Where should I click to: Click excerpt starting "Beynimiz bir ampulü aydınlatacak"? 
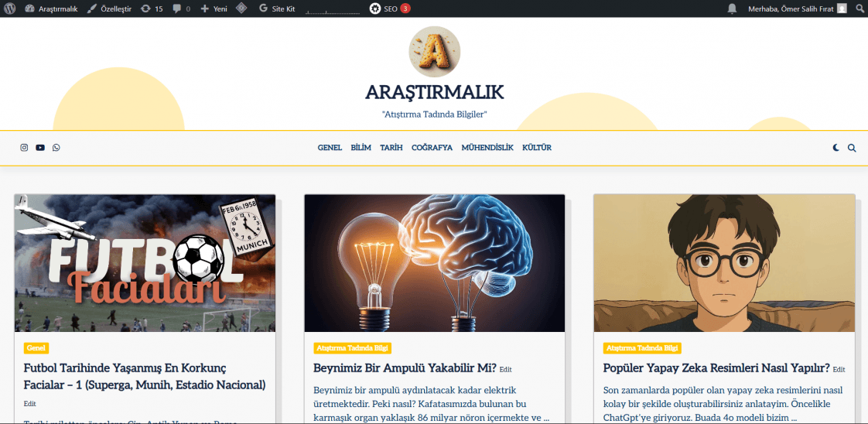click(431, 404)
